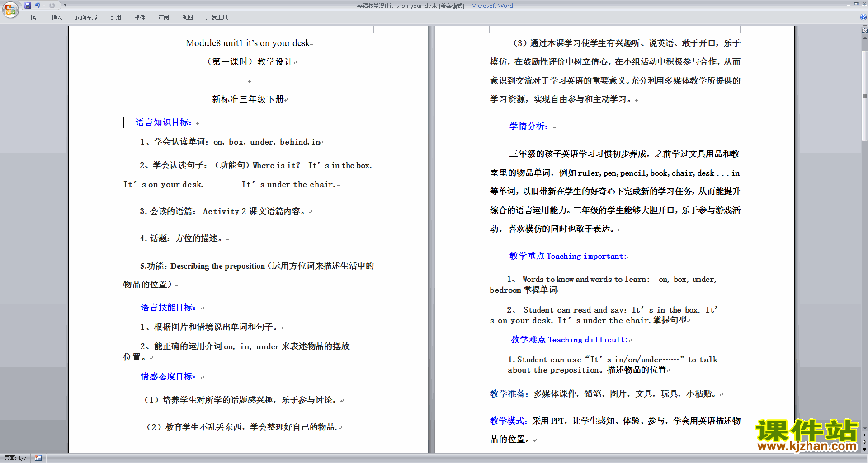The image size is (868, 463).
Task: Toggle the ruler display button
Action: (x=864, y=31)
